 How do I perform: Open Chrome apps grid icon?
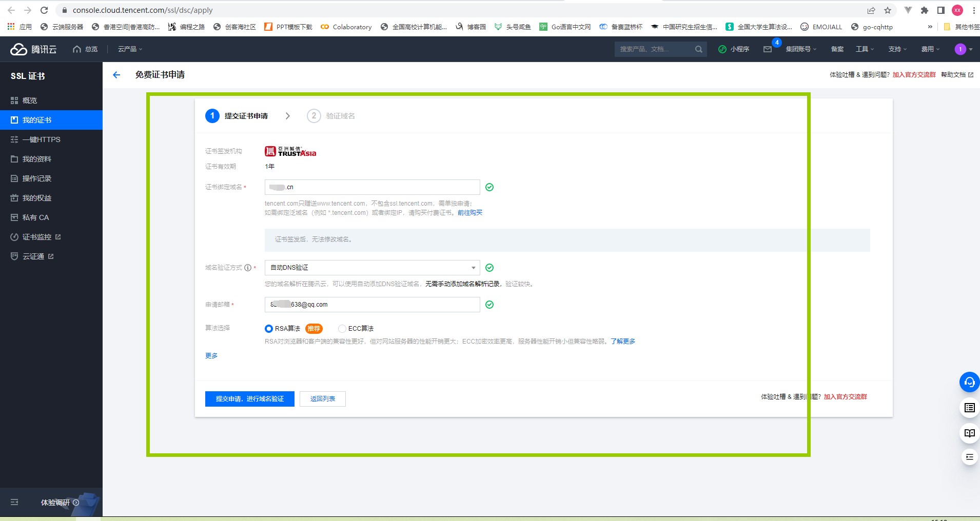tap(11, 27)
